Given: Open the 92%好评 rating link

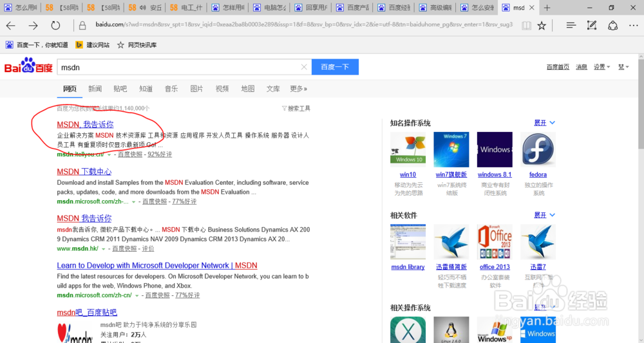Looking at the screenshot, I should tap(160, 154).
